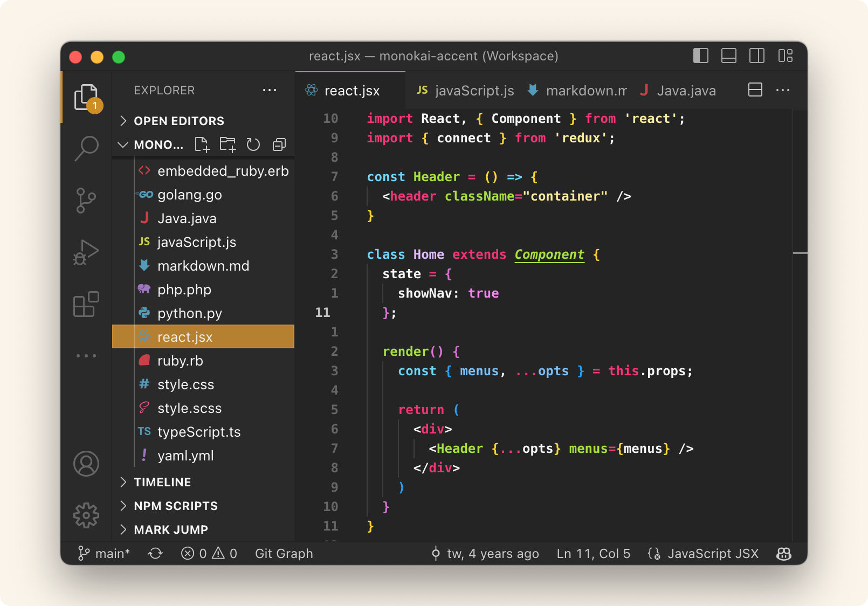Click the New Folder icon

click(228, 144)
